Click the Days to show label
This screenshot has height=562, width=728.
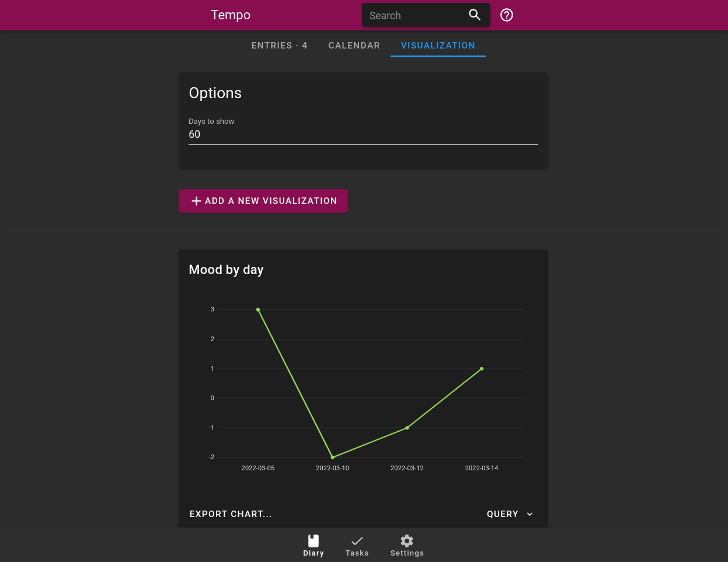(211, 122)
